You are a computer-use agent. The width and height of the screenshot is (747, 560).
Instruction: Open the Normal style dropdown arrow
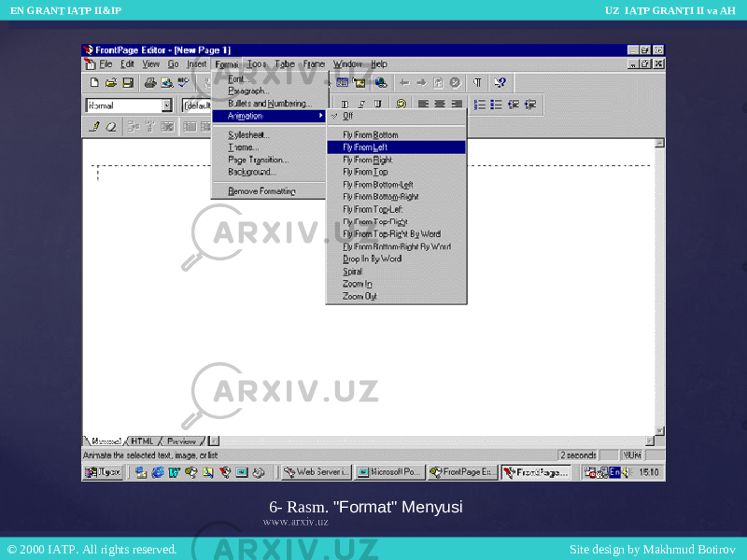pyautogui.click(x=167, y=105)
